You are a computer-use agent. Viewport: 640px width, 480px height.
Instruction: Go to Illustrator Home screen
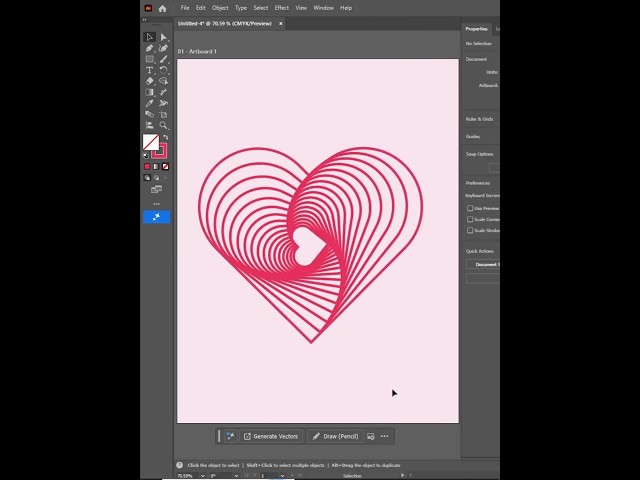click(162, 8)
